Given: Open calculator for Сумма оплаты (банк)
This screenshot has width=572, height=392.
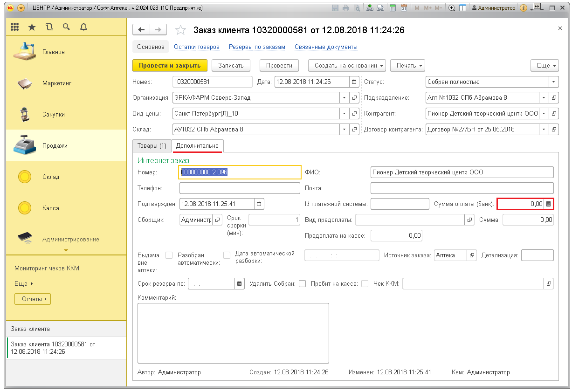Looking at the screenshot, I should click(x=549, y=204).
